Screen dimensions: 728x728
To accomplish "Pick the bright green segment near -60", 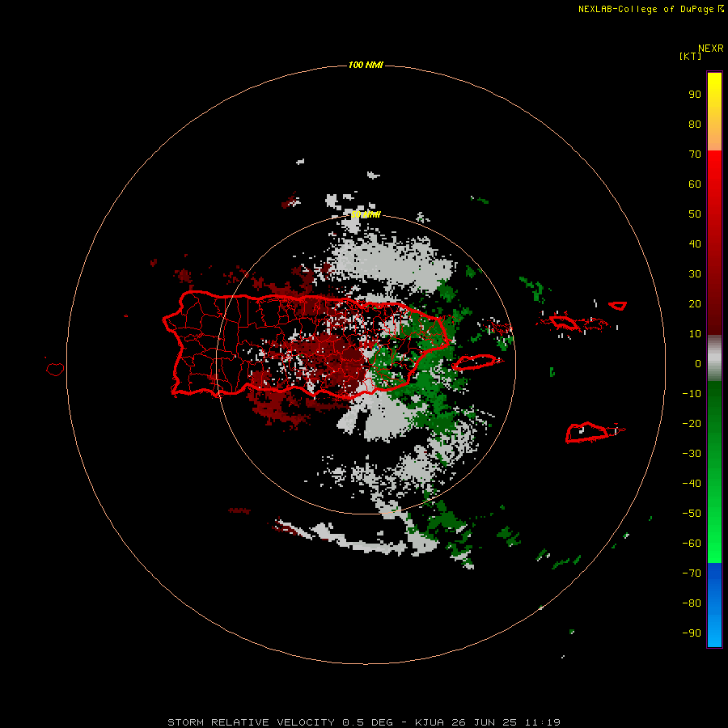I will (714, 545).
